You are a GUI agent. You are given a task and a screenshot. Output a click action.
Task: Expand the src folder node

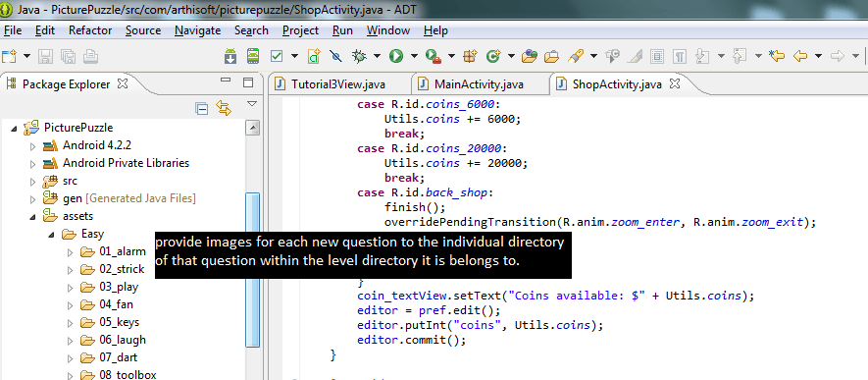(32, 182)
